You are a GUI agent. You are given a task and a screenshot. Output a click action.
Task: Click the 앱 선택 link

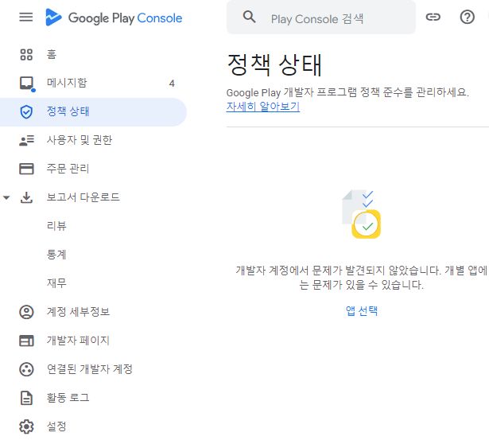pyautogui.click(x=362, y=311)
